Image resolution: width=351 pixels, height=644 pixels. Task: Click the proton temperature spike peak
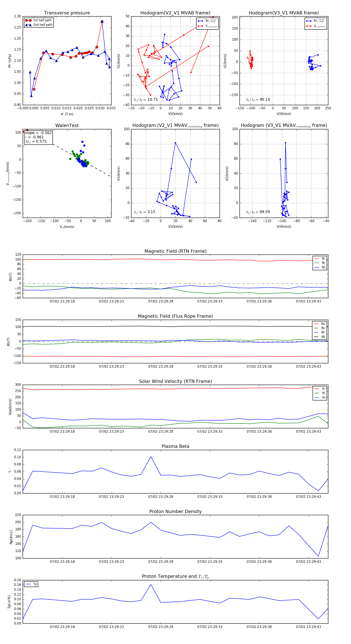(151, 584)
